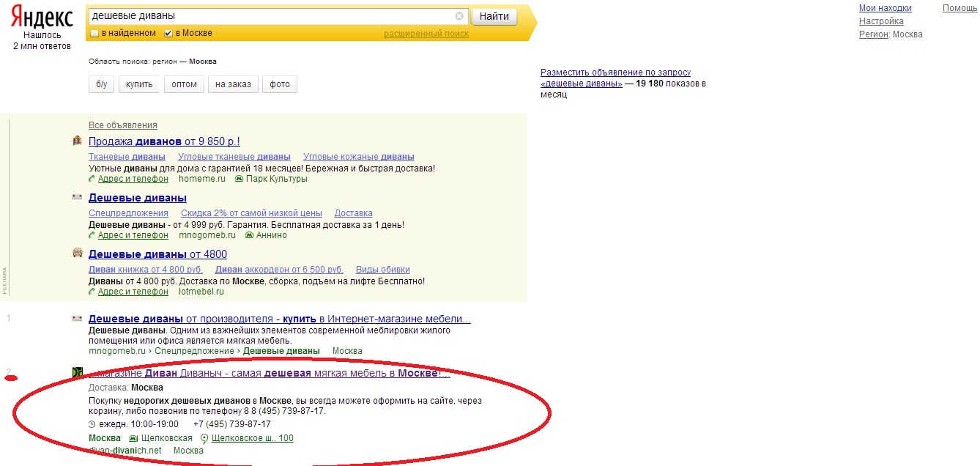Image resolution: width=980 pixels, height=466 pixels.
Task: Open 'Спецпредложения' sitelink
Action: tap(128, 213)
